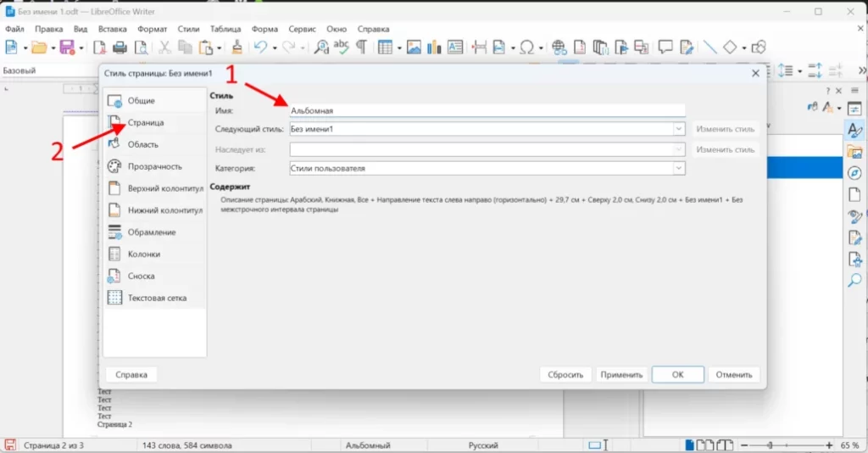Image resolution: width=868 pixels, height=453 pixels.
Task: Click the zoom in plus button
Action: [x=829, y=445]
